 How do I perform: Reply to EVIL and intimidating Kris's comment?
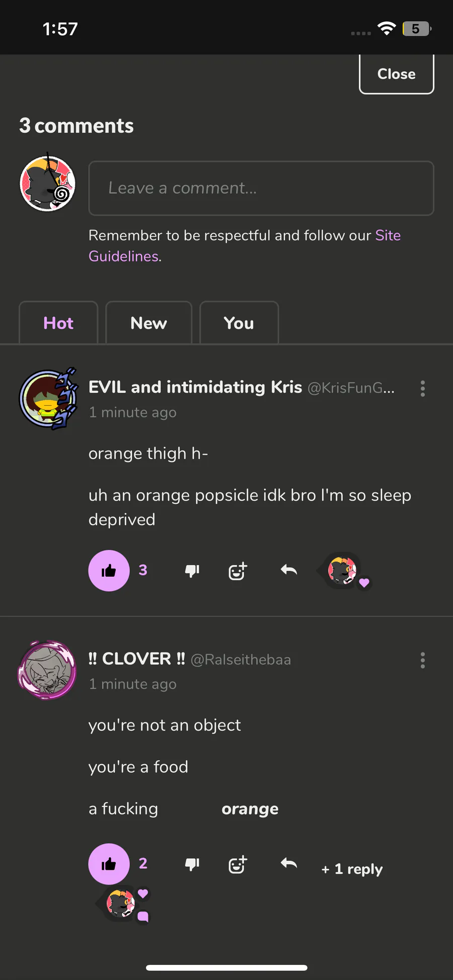pyautogui.click(x=289, y=570)
